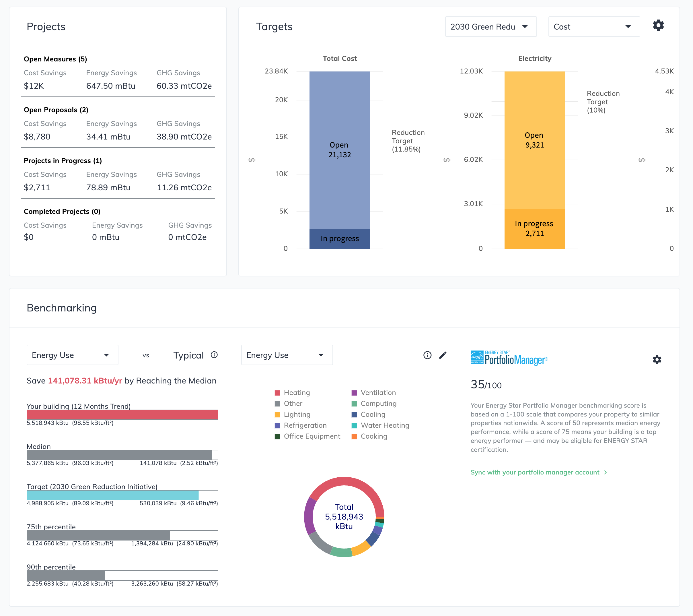Click dollar axis icon left of Total Cost

click(252, 160)
